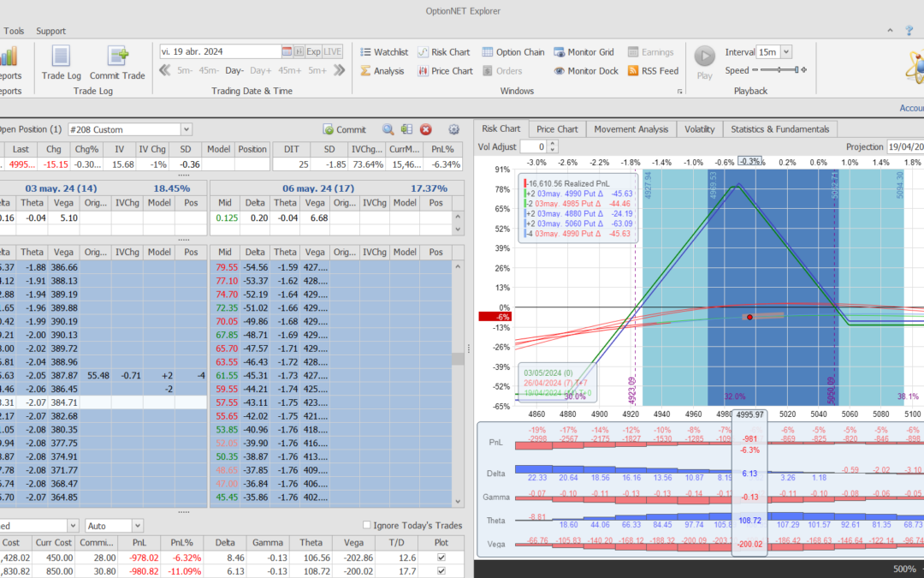Viewport: 924px width, 578px height.
Task: Enable Ignore Today's Trades checkbox
Action: click(367, 526)
